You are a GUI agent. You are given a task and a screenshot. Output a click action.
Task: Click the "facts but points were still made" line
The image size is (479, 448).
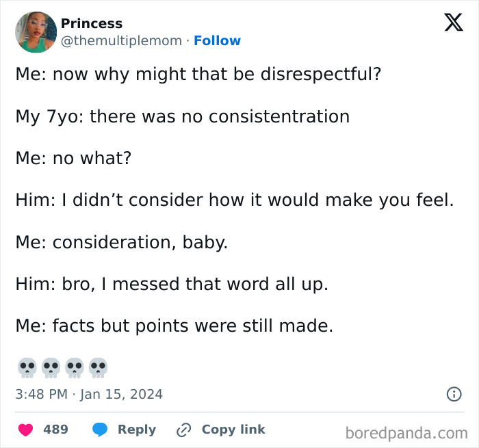point(174,326)
